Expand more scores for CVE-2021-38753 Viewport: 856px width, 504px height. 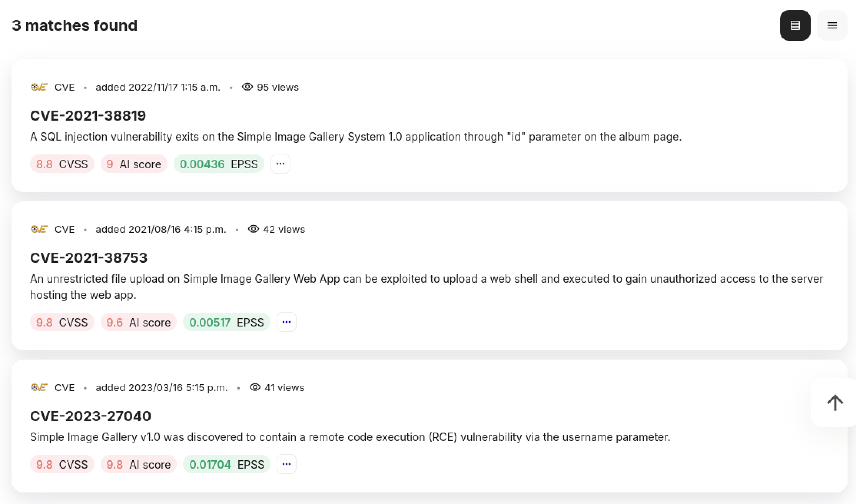286,322
